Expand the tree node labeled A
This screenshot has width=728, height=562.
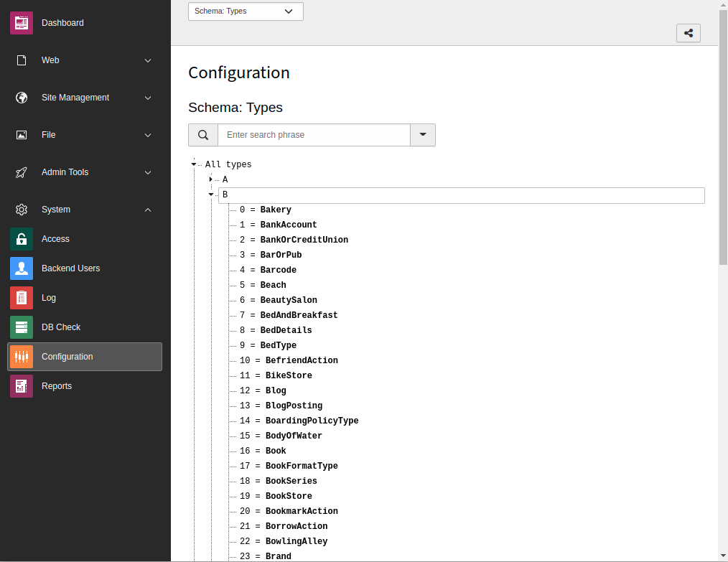(210, 179)
